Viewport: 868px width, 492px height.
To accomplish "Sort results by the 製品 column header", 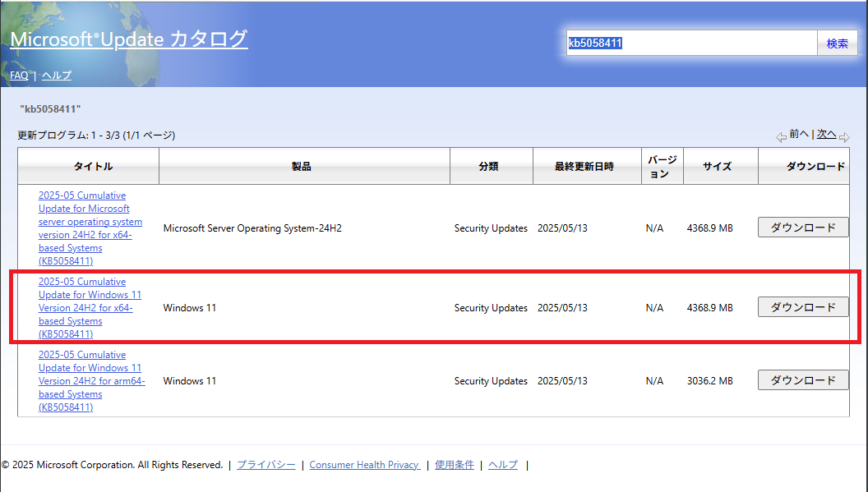I will click(x=303, y=165).
